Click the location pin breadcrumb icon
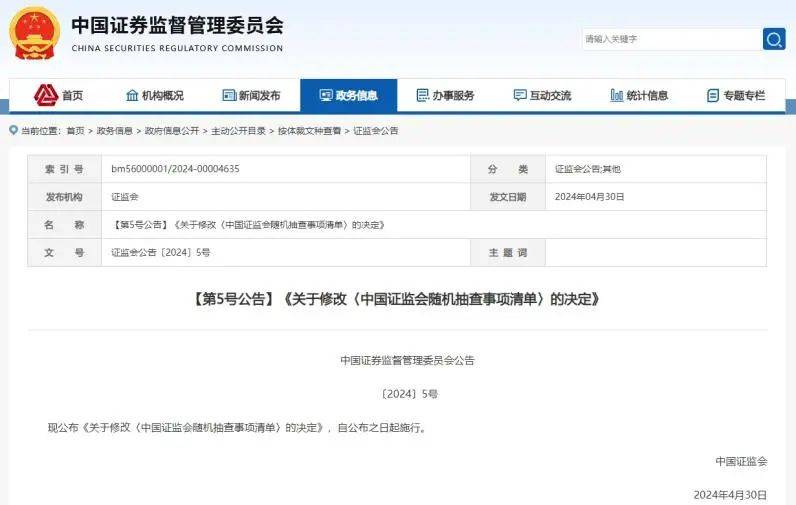 14,130
